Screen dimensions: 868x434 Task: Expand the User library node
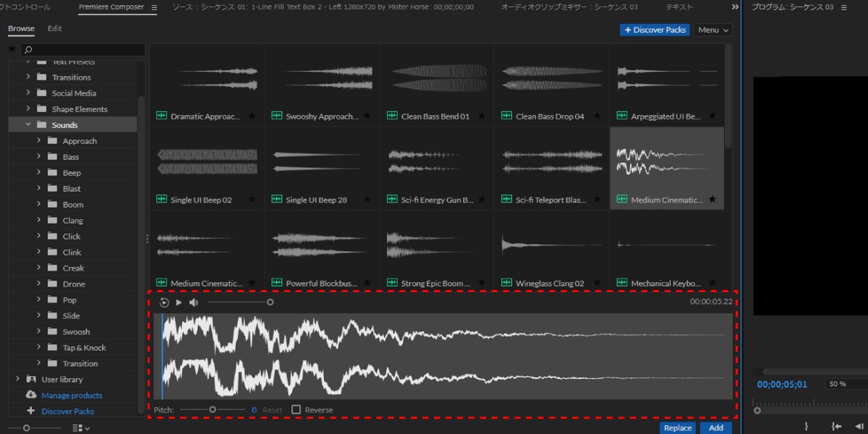coord(17,379)
